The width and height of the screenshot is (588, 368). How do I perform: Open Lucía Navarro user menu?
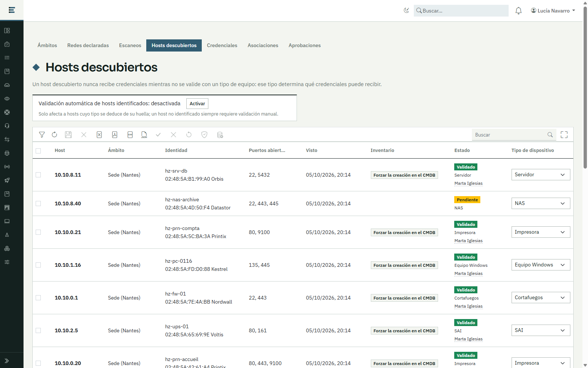click(x=553, y=11)
